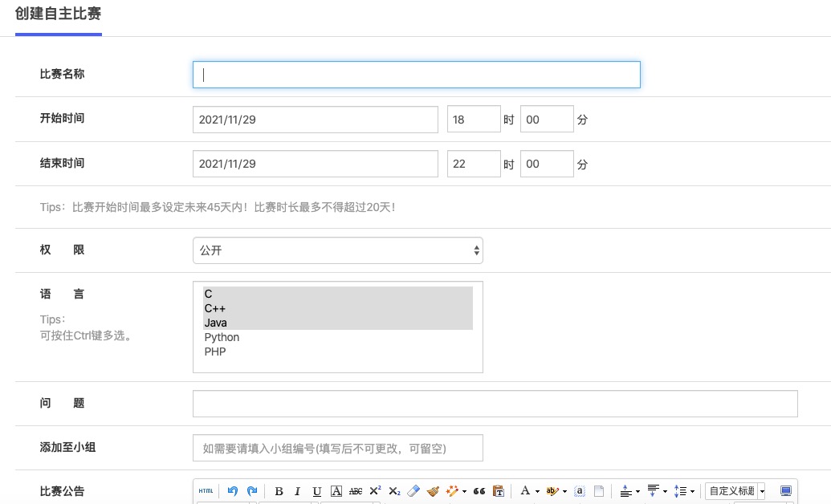Viewport: 831px width, 504px height.
Task: Select PHP in language list
Action: (x=337, y=352)
